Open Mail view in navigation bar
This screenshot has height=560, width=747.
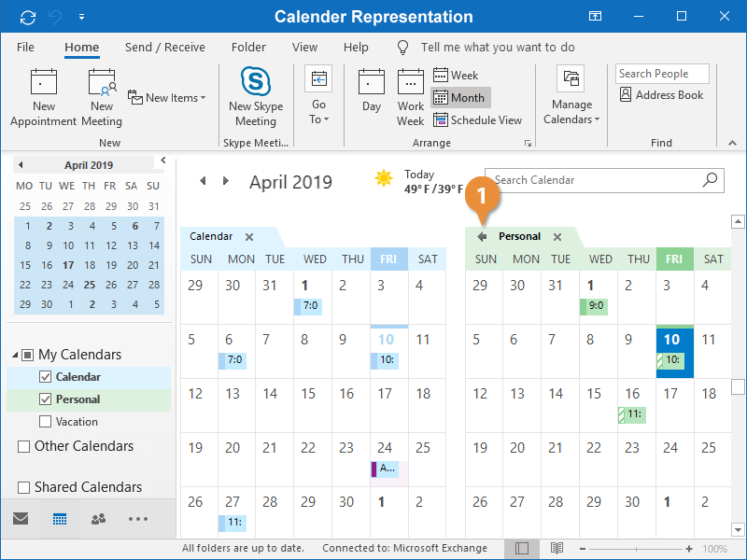[21, 519]
